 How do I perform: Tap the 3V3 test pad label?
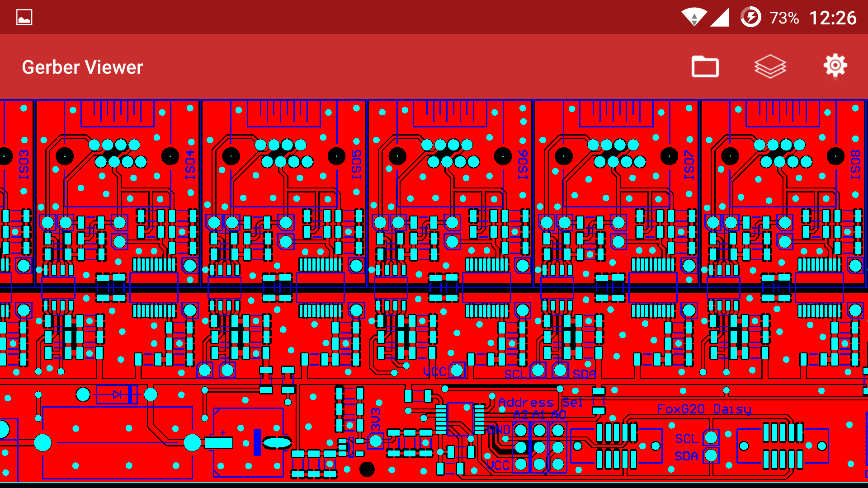[x=376, y=418]
